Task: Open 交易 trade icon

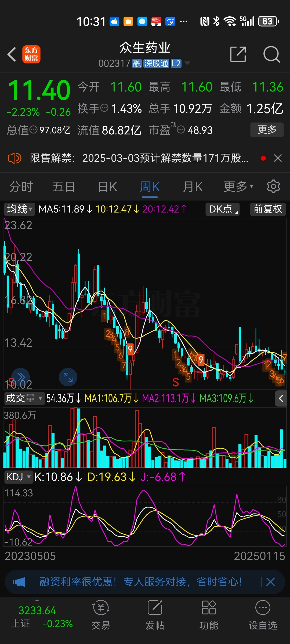Action: click(x=101, y=616)
